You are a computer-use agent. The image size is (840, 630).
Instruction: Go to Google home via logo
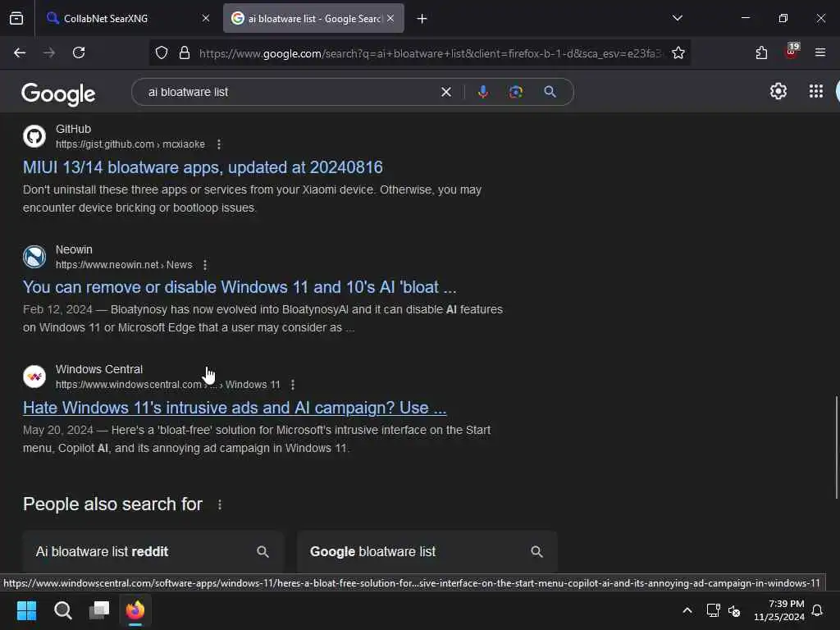58,94
